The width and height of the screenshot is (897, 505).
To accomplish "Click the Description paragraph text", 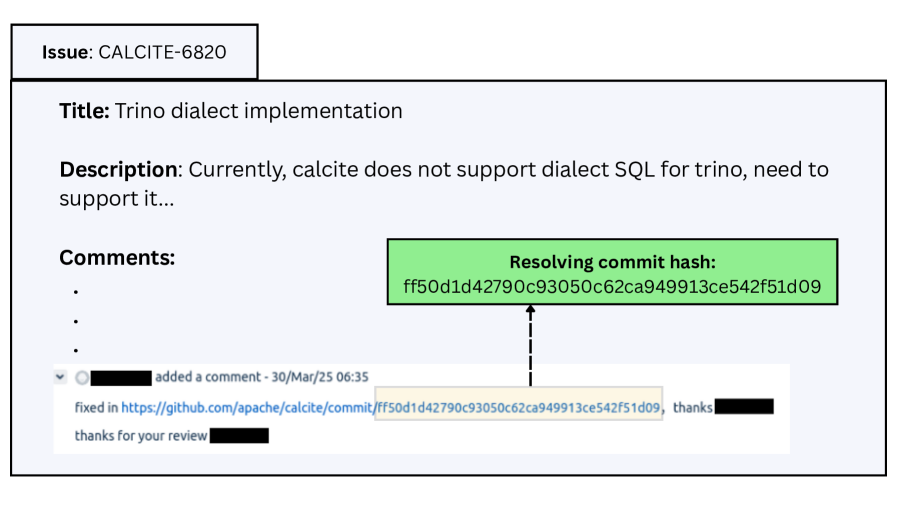I will tap(443, 183).
